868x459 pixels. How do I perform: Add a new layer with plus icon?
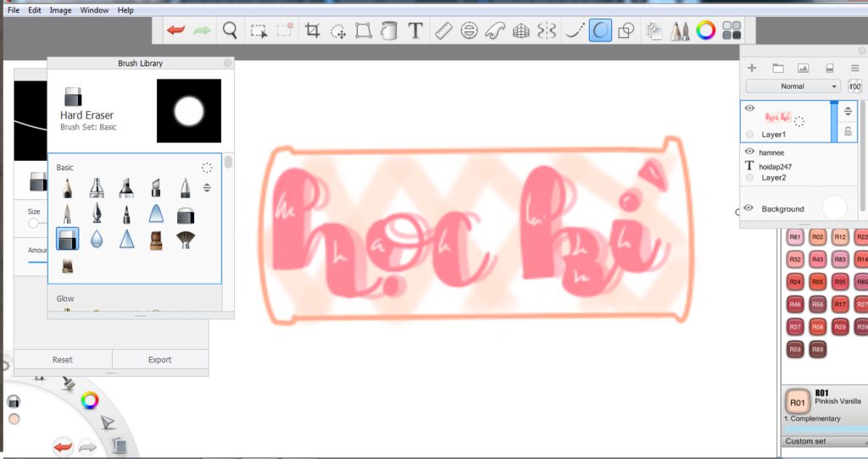pos(752,68)
